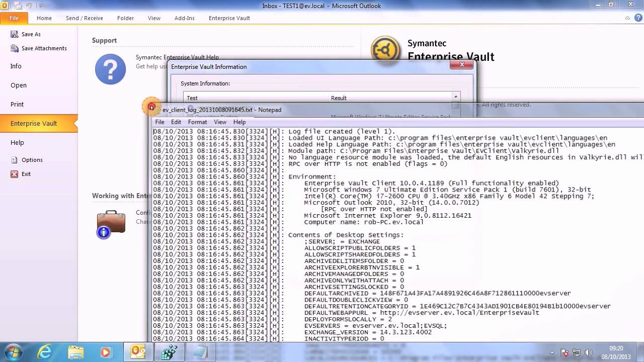Click the Notepad window title bar

pyautogui.click(x=397, y=110)
